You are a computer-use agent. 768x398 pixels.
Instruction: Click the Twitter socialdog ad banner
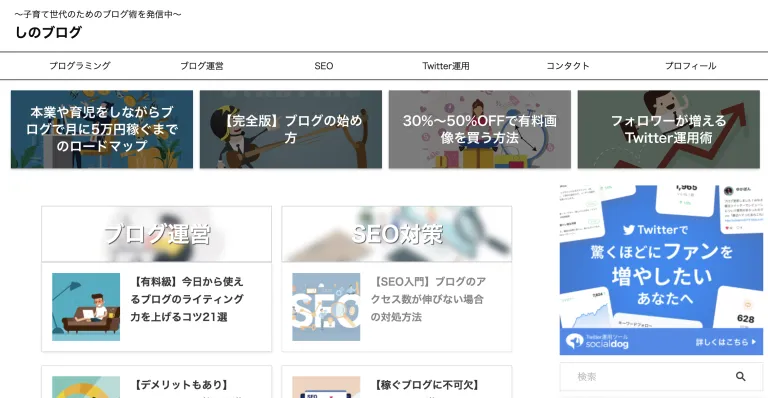(x=661, y=270)
